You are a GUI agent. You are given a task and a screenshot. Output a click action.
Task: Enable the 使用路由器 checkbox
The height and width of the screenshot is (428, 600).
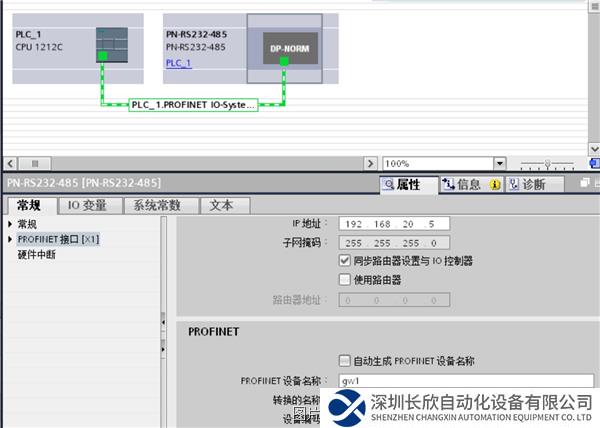pyautogui.click(x=345, y=279)
